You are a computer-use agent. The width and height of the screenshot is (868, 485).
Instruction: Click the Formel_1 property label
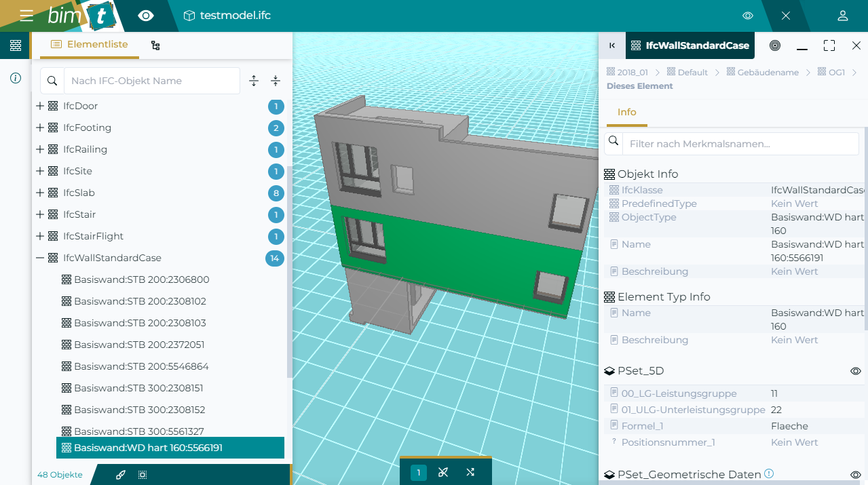pos(642,426)
